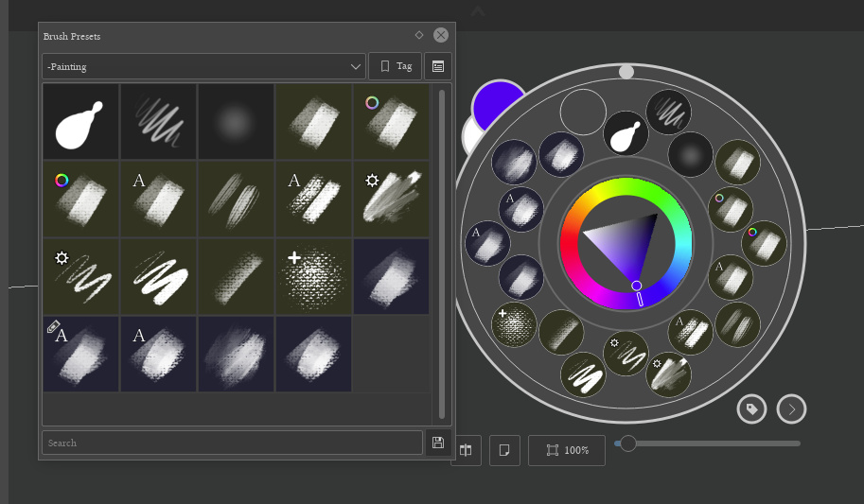
Task: Choose the thin diagonal strokes brush in pop-up palette
Action: 738,325
